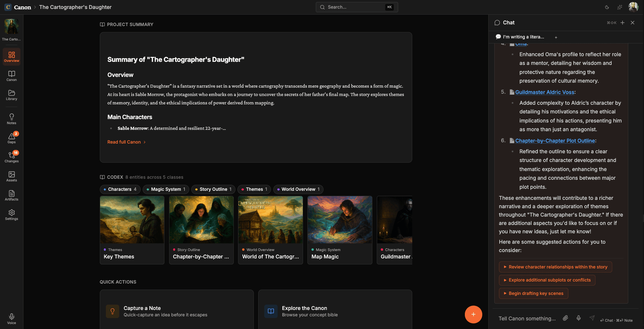Open the Notes lightbulb icon

click(x=11, y=119)
